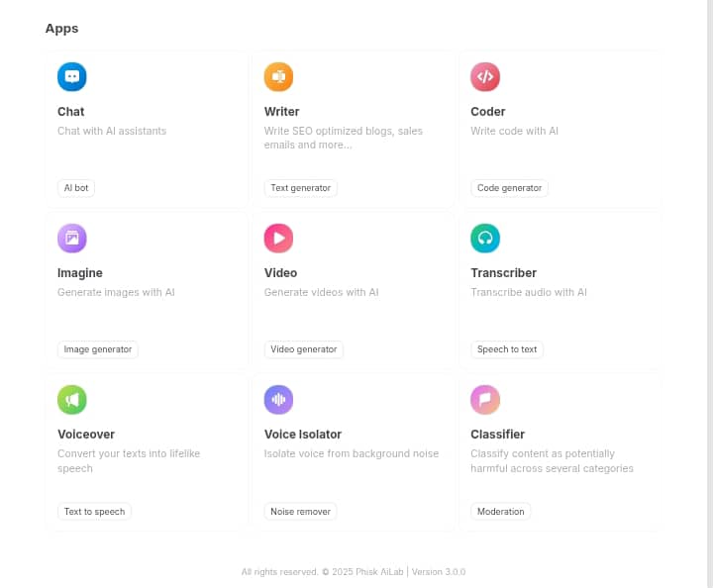Select the red Coder code icon
The width and height of the screenshot is (713, 588).
point(485,77)
